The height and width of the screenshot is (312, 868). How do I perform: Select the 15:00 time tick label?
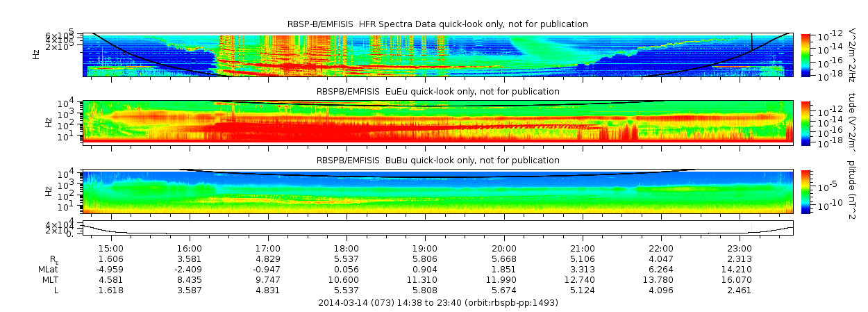coord(111,248)
